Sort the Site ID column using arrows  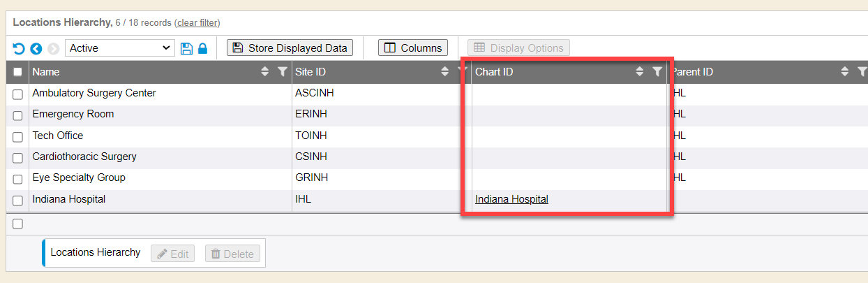(x=445, y=71)
